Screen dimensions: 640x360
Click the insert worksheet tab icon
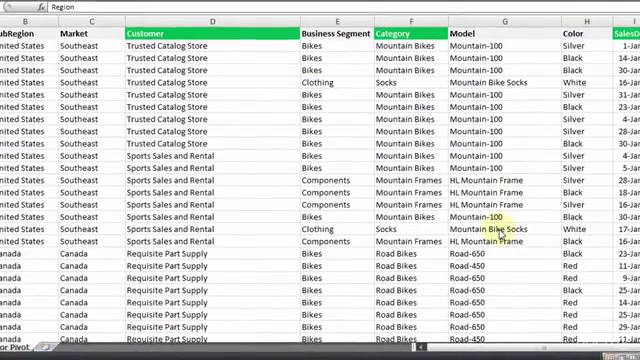pos(44,347)
